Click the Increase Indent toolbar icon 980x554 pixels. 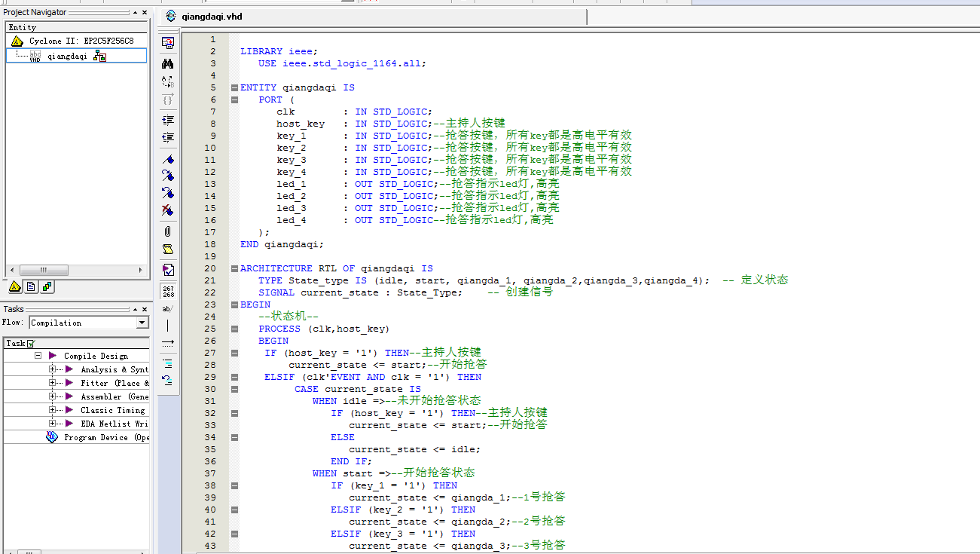point(168,119)
